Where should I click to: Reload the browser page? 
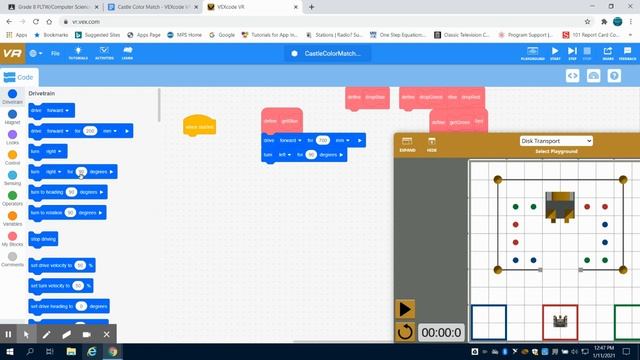coord(36,22)
